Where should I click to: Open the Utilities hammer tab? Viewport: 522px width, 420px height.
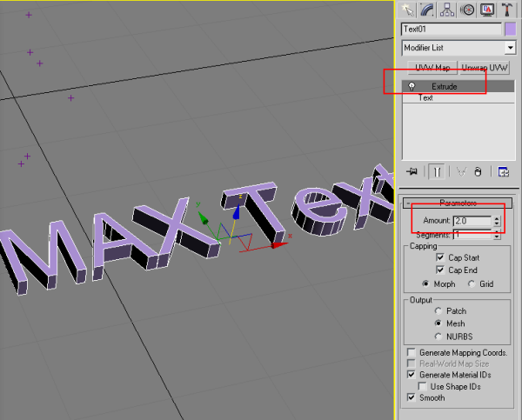pyautogui.click(x=507, y=10)
